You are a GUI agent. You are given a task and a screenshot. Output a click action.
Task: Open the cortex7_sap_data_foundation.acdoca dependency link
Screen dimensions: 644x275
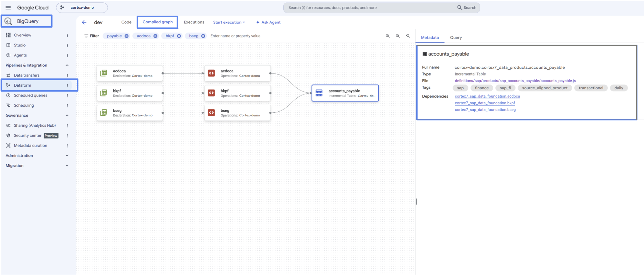tap(487, 96)
